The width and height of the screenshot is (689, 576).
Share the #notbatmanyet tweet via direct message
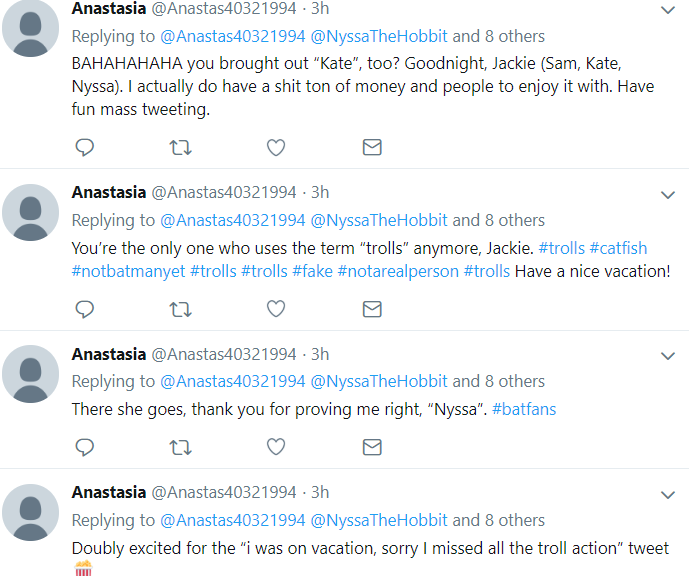(372, 309)
